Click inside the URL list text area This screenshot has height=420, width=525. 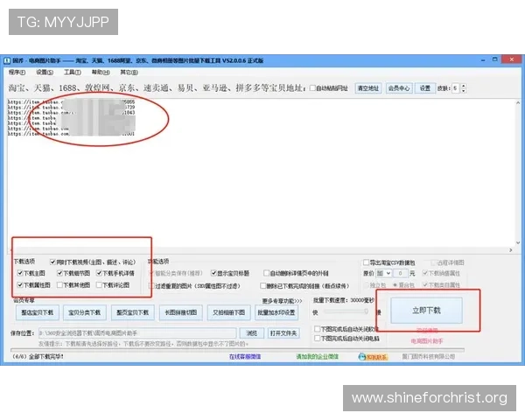[261, 172]
